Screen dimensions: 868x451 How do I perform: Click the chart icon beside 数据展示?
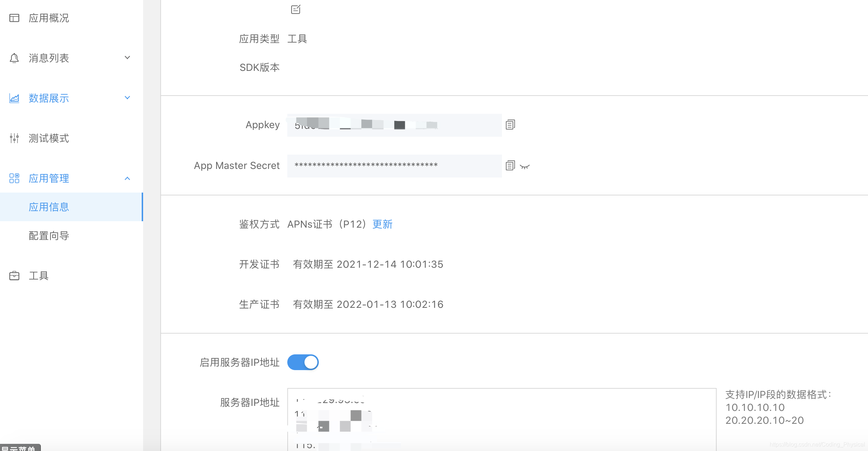14,98
